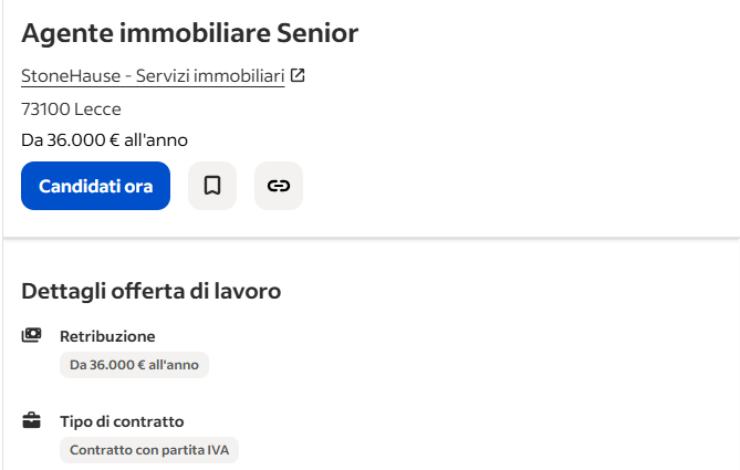Copy job link with chain icon
The width and height of the screenshot is (740, 470).
pyautogui.click(x=278, y=186)
